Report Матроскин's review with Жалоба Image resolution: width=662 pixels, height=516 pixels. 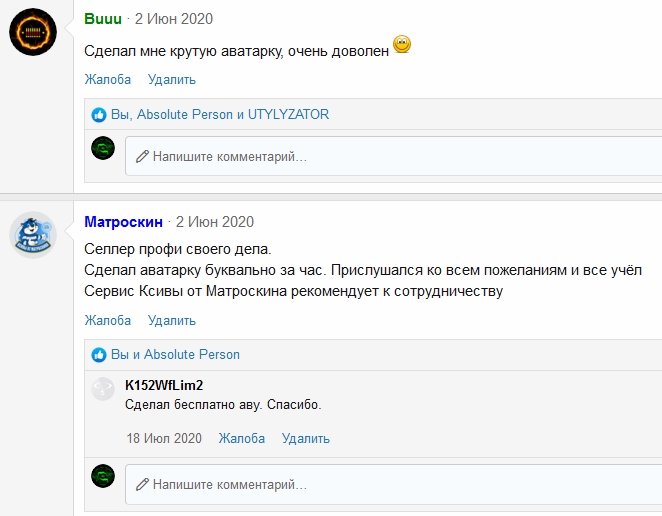(x=108, y=320)
